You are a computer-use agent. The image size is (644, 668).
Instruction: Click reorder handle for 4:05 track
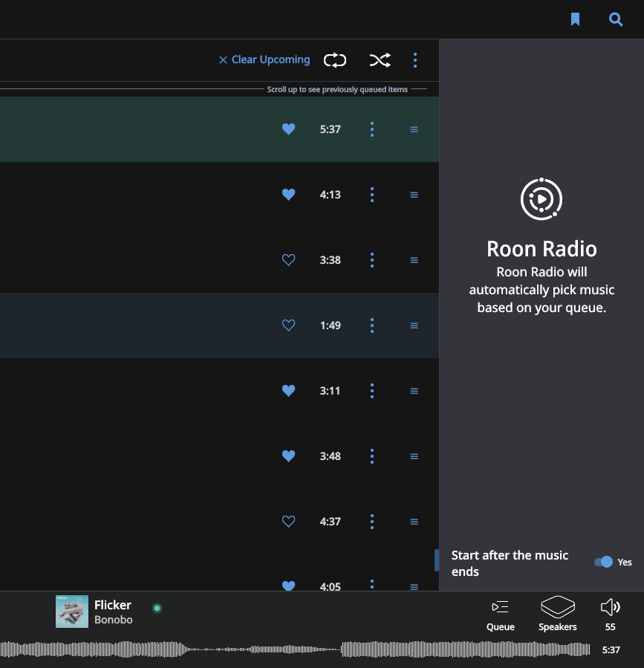tap(414, 586)
